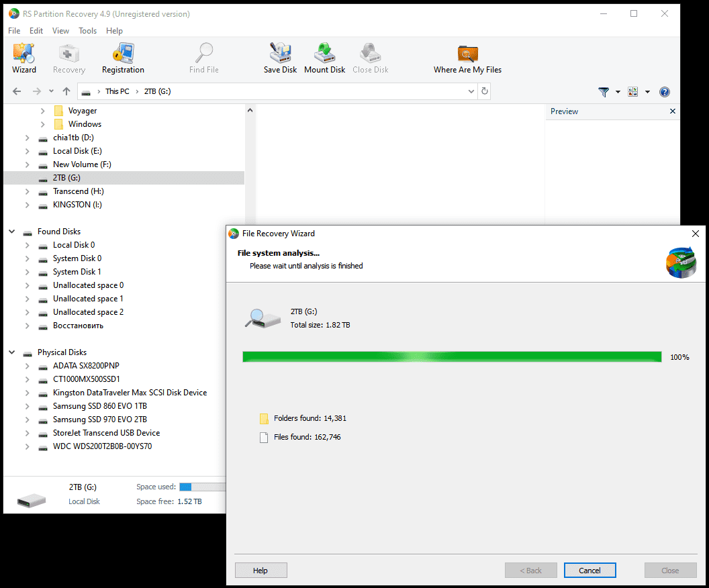Expand Samsung SSD 970 EVO 2TB

click(x=27, y=420)
